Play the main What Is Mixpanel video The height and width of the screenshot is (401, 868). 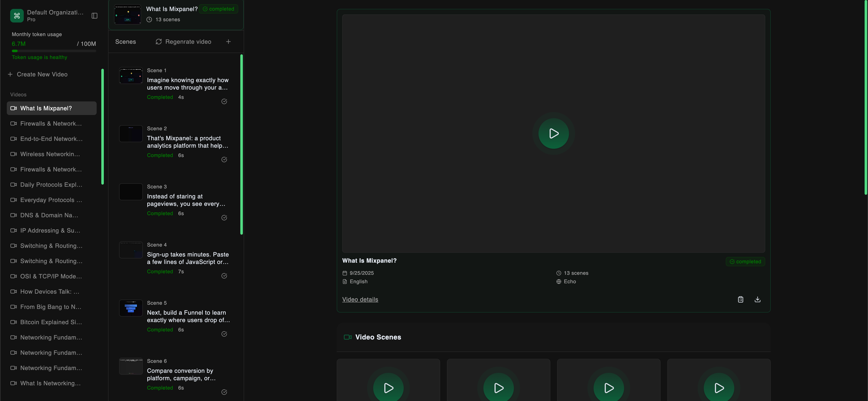pyautogui.click(x=554, y=133)
